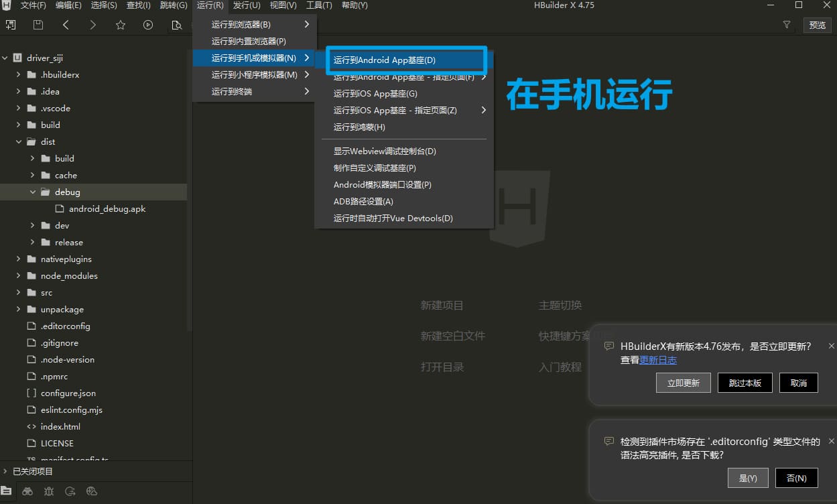Select android_debug.apk in the file tree
The width and height of the screenshot is (837, 504).
click(107, 209)
